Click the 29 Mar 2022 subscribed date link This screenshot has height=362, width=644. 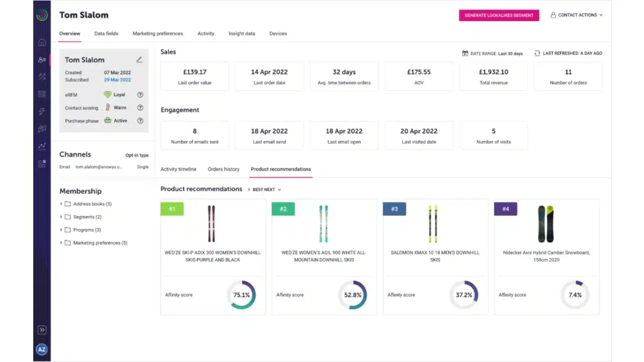coord(118,80)
